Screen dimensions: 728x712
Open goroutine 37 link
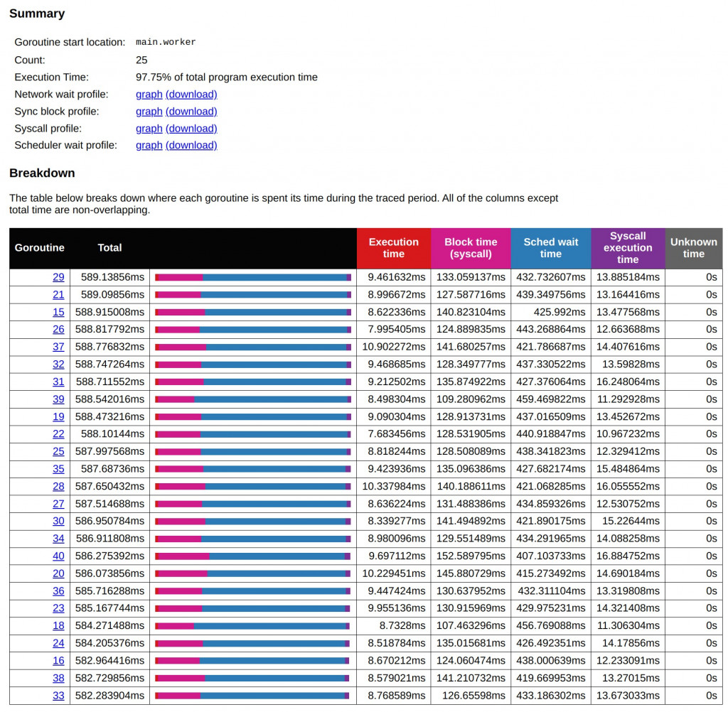(x=58, y=347)
